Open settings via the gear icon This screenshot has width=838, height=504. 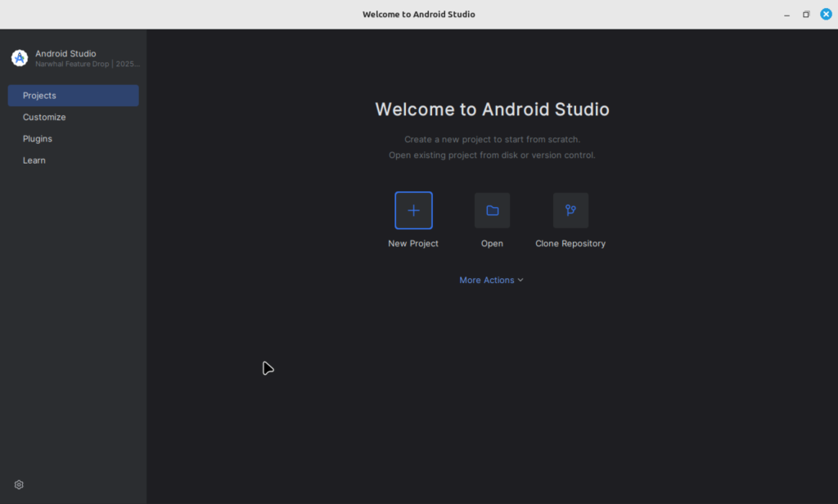pos(19,484)
